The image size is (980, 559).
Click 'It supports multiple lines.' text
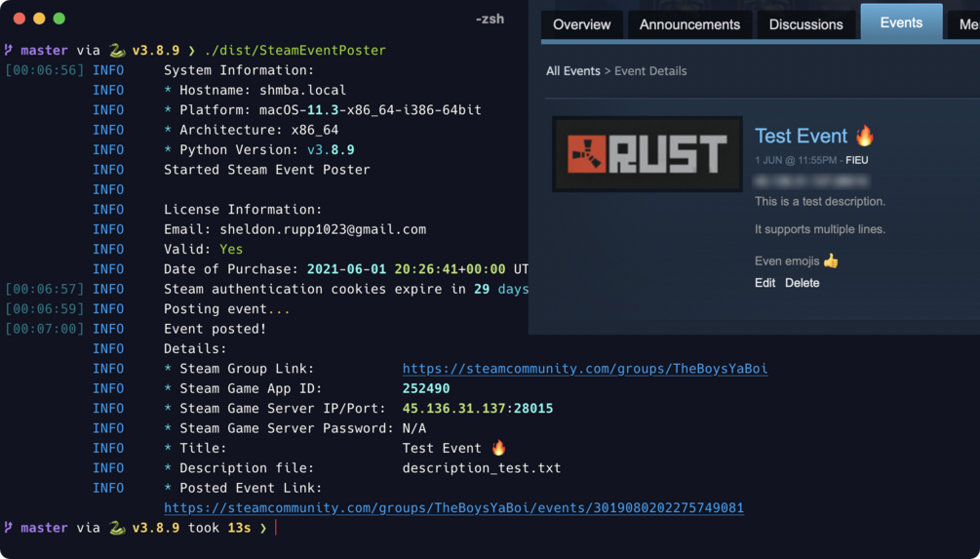click(820, 229)
